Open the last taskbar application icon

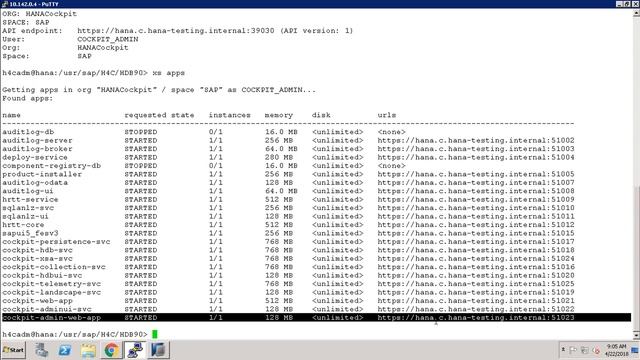(x=158, y=350)
